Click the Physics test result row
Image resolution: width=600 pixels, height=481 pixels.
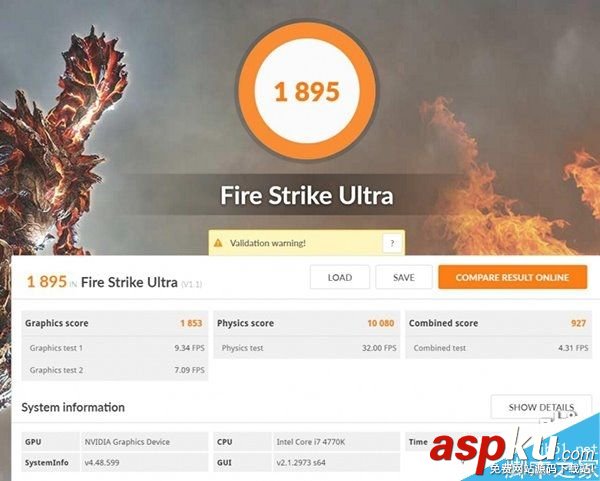coord(307,348)
